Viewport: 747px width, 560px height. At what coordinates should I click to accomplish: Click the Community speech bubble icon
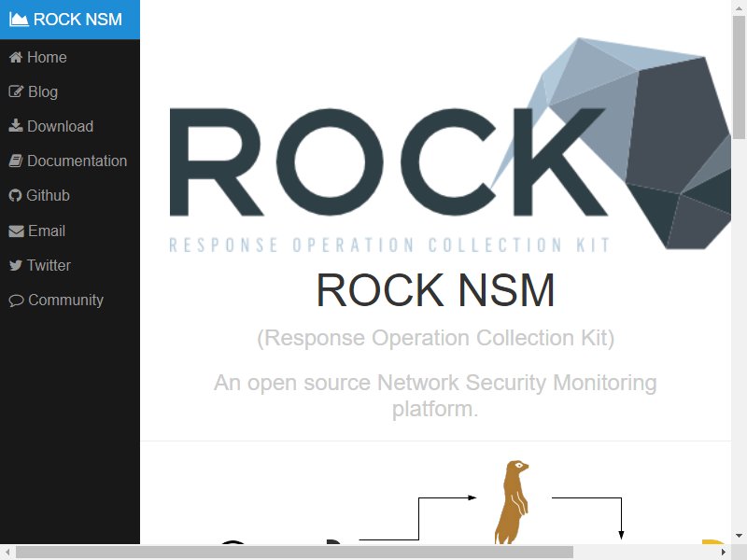(x=16, y=300)
